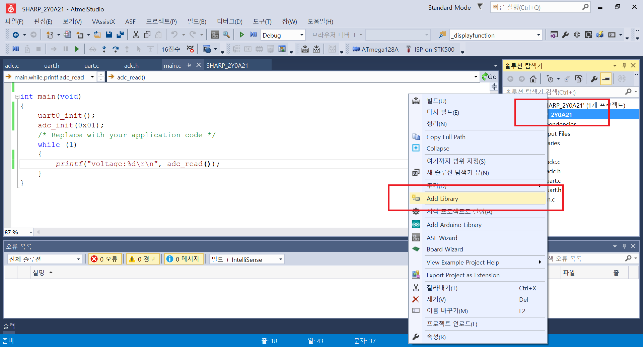
Task: Click the Save floppy disk icon
Action: (109, 35)
